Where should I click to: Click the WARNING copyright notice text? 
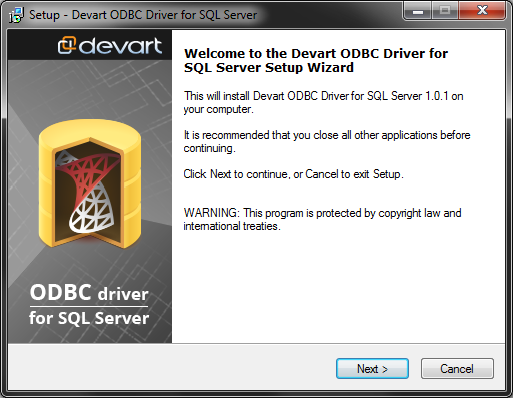tap(322, 219)
